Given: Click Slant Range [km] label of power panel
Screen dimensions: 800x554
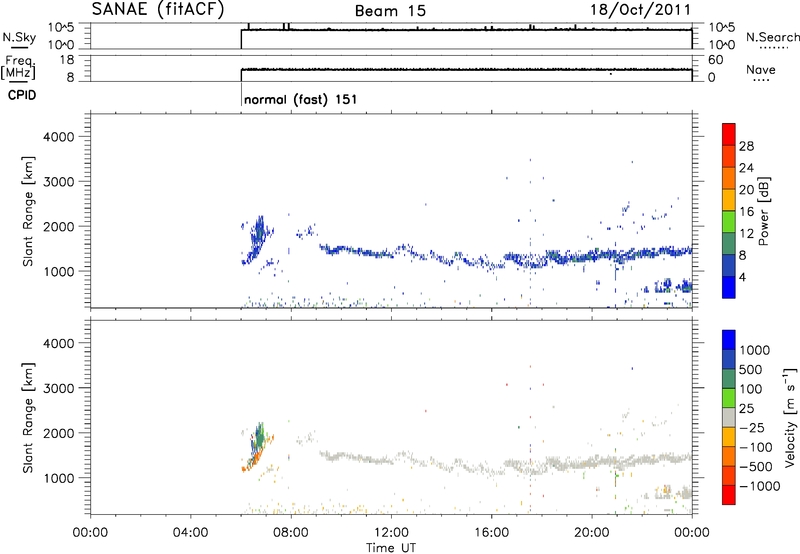Looking at the screenshot, I should [x=28, y=211].
